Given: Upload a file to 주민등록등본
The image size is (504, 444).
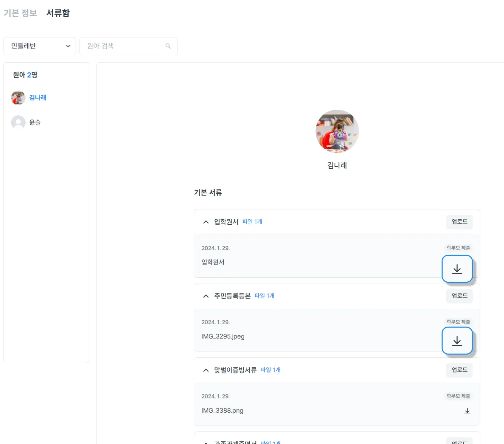Looking at the screenshot, I should [x=459, y=296].
